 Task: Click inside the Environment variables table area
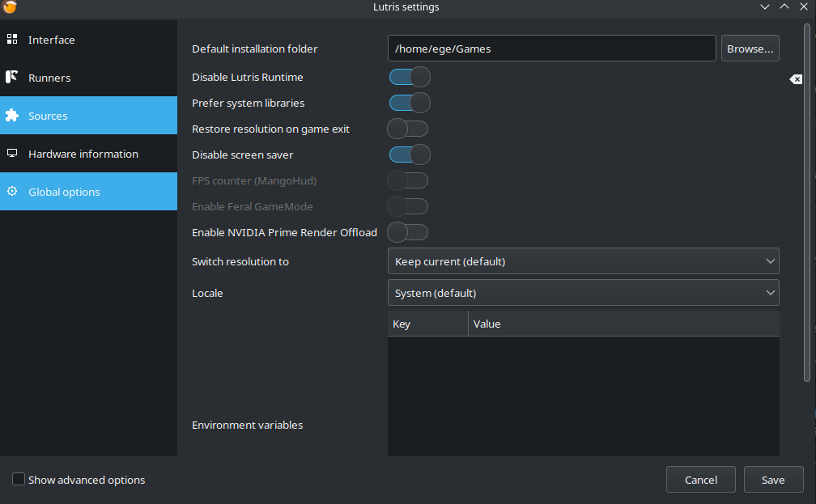tap(584, 396)
